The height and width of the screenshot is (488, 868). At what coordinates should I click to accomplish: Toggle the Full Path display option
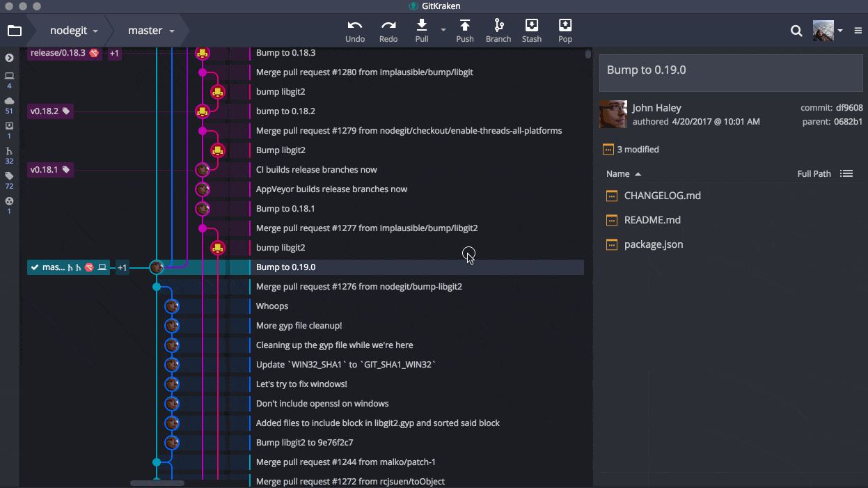(814, 174)
